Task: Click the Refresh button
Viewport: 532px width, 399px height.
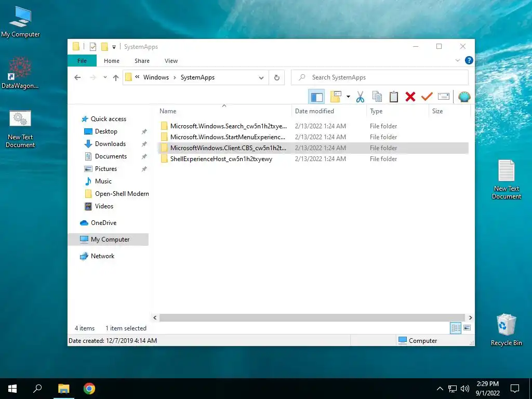Action: coord(277,78)
